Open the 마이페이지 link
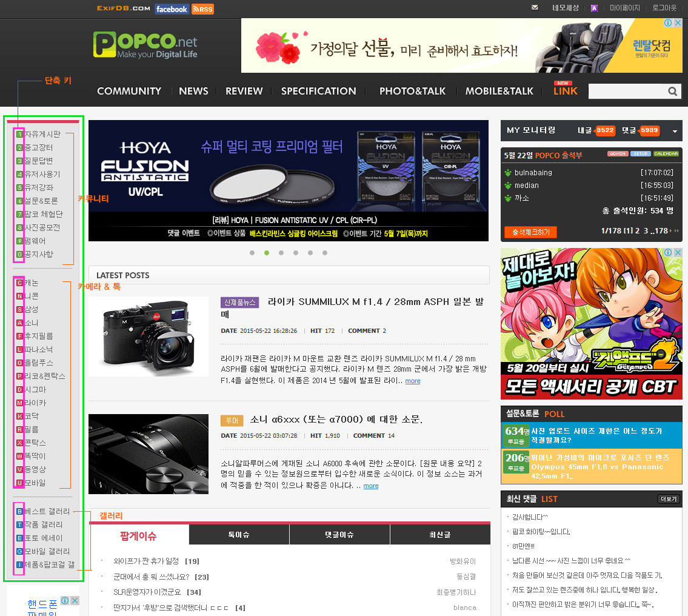This screenshot has height=616, width=688. (x=625, y=8)
